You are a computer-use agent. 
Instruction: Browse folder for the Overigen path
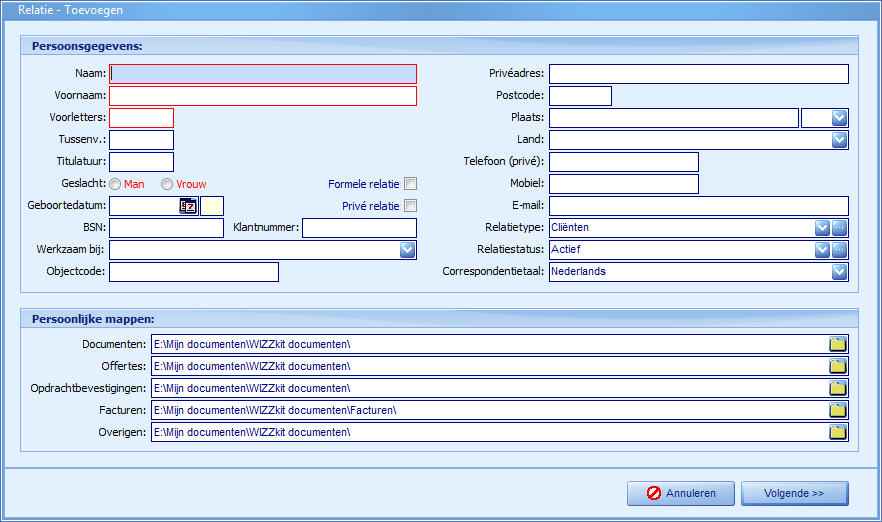point(838,433)
